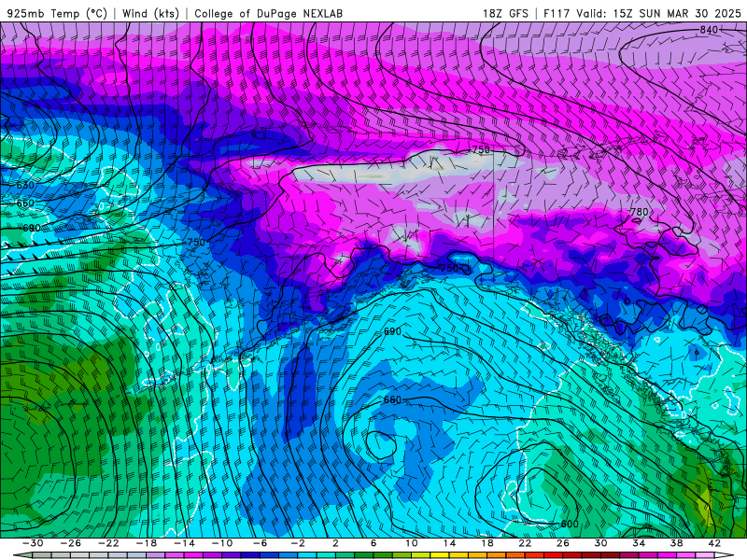Click the 22 value on the temperature scale

[525, 543]
